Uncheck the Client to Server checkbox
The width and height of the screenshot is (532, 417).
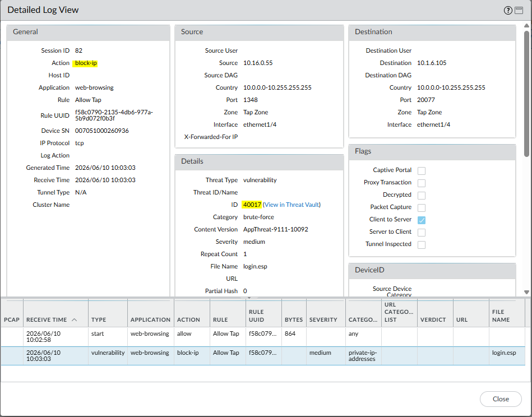coord(422,220)
